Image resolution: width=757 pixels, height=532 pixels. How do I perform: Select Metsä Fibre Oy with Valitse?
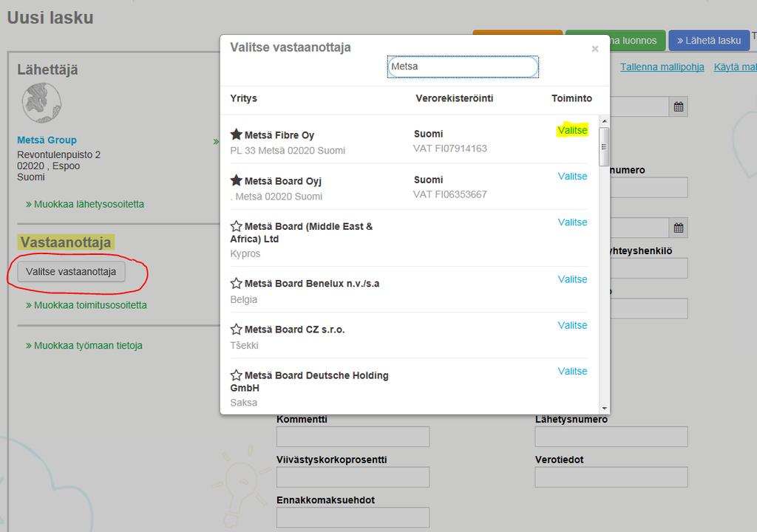click(572, 130)
